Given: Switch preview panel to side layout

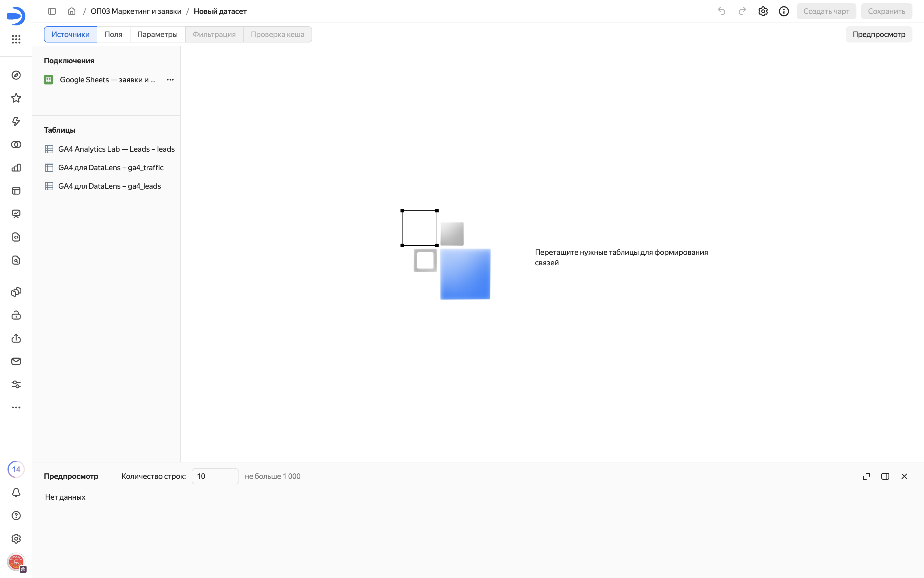Looking at the screenshot, I should pyautogui.click(x=885, y=476).
